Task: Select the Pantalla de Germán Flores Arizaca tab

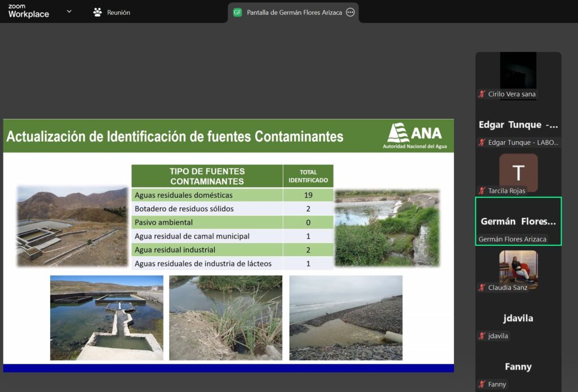Action: click(294, 12)
